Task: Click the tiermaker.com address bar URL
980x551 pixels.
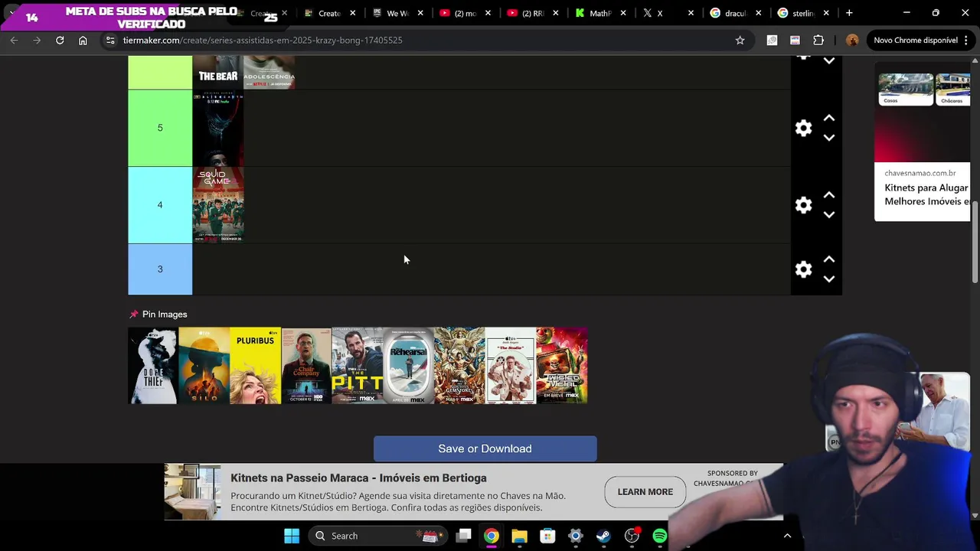Action: [x=263, y=40]
